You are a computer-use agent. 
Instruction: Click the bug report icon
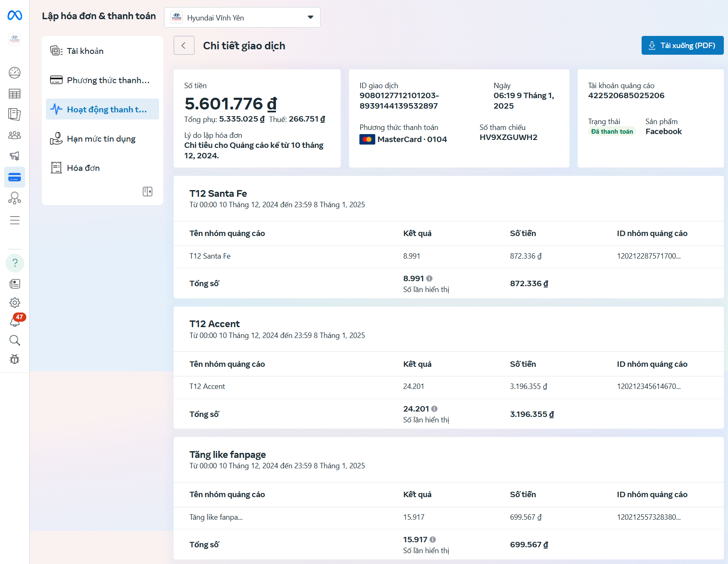[15, 359]
